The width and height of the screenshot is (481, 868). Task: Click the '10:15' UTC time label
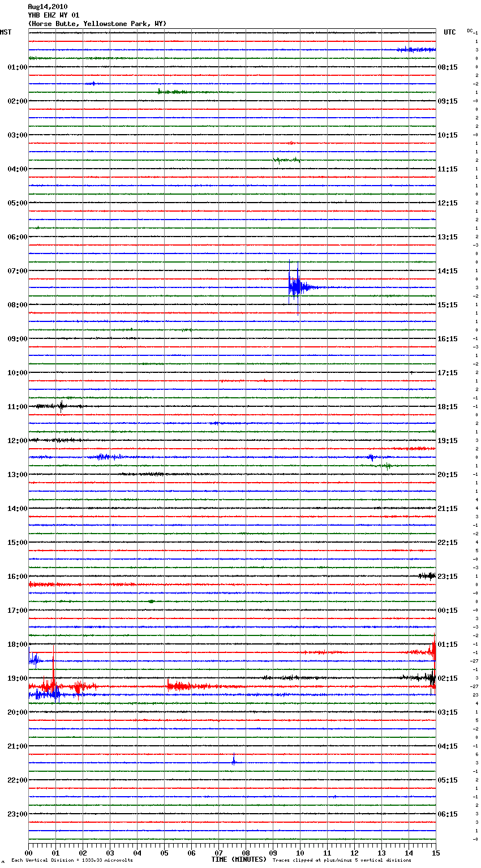coord(448,135)
